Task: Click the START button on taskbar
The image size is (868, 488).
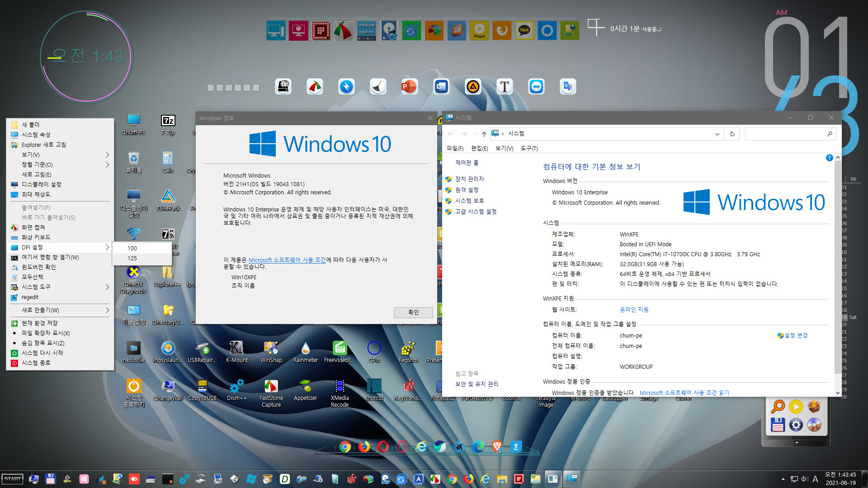Action: [12, 479]
